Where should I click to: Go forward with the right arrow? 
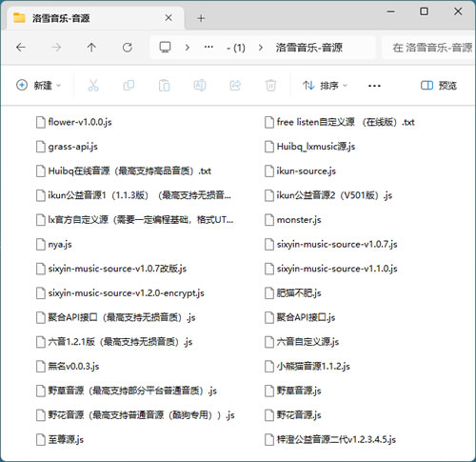tap(56, 48)
